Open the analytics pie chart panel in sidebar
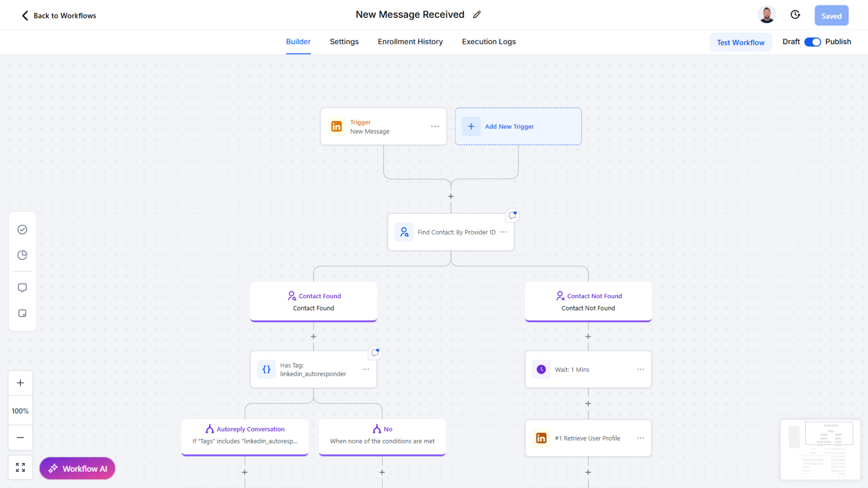The width and height of the screenshot is (868, 488). (22, 255)
